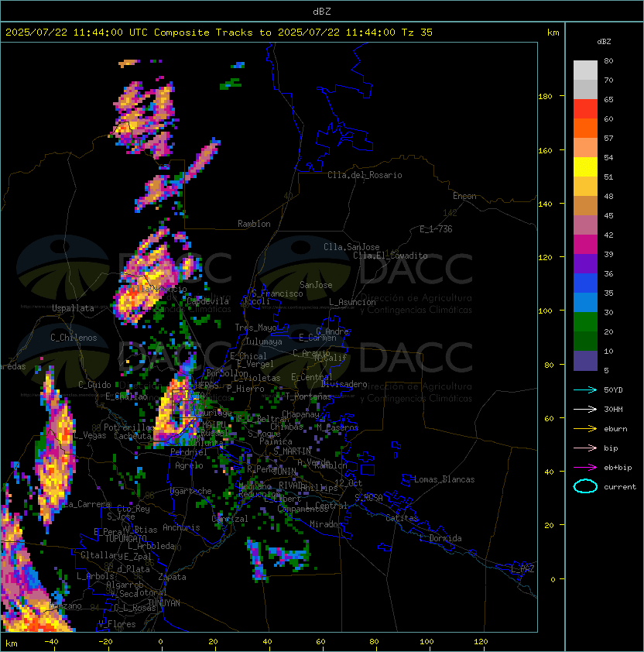Click the 50YD cyan arrow legend icon
This screenshot has width=644, height=652.
[585, 389]
